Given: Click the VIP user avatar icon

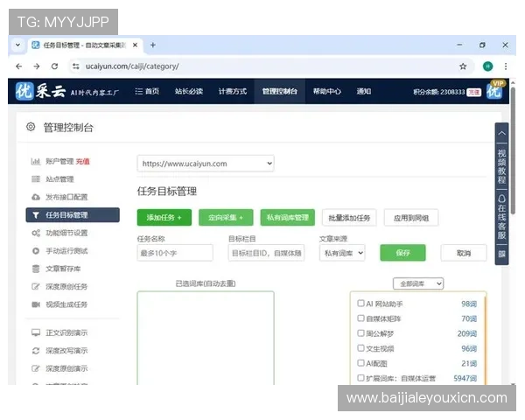Looking at the screenshot, I should (494, 90).
